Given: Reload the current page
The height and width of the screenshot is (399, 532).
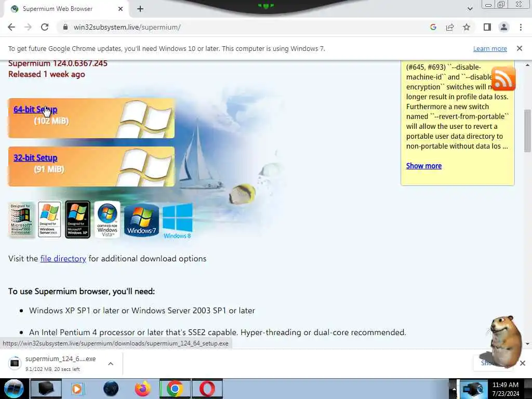Looking at the screenshot, I should [x=45, y=27].
